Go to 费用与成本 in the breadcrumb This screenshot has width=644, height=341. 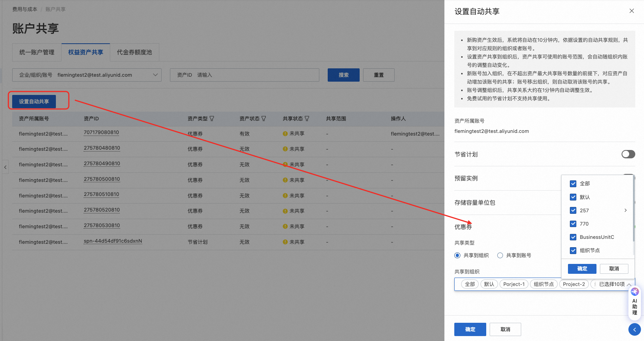25,9
